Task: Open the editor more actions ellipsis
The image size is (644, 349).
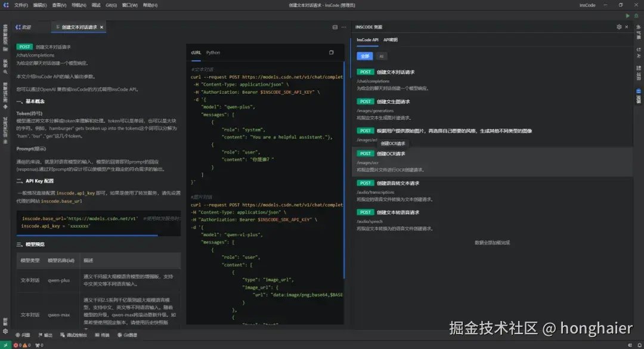Action: tap(344, 27)
